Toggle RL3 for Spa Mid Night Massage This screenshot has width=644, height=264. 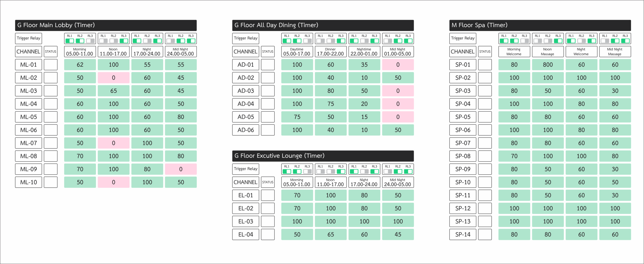(625, 41)
